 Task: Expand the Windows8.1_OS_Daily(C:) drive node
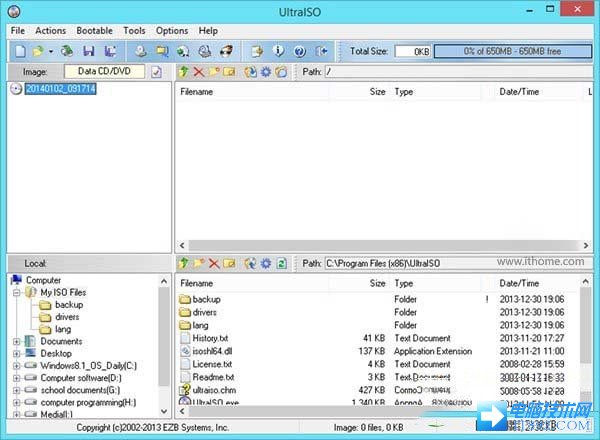(x=17, y=366)
